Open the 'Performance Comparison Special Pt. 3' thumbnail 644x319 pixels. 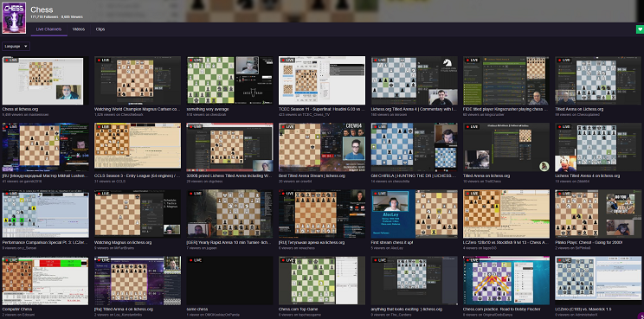pos(45,214)
